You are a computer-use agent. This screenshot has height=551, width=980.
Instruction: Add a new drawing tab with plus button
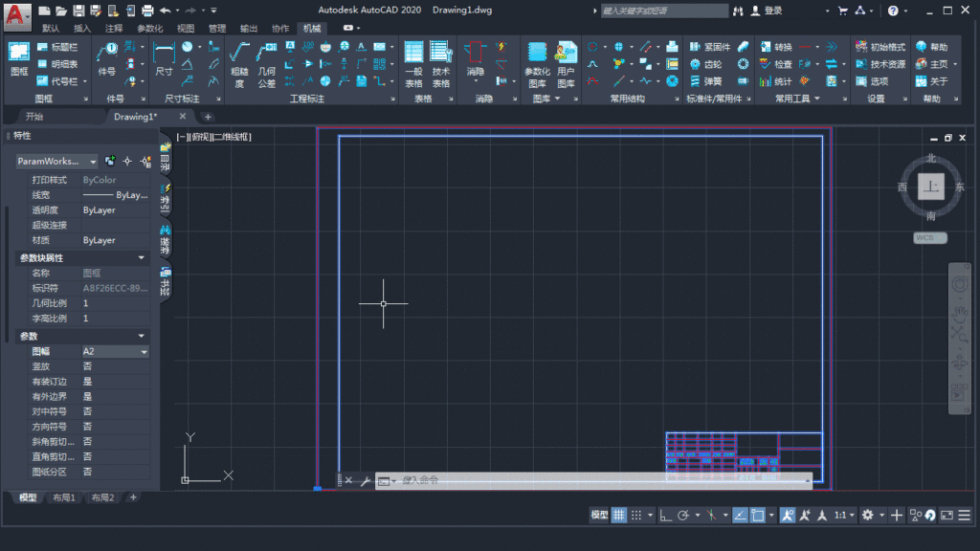tap(208, 117)
